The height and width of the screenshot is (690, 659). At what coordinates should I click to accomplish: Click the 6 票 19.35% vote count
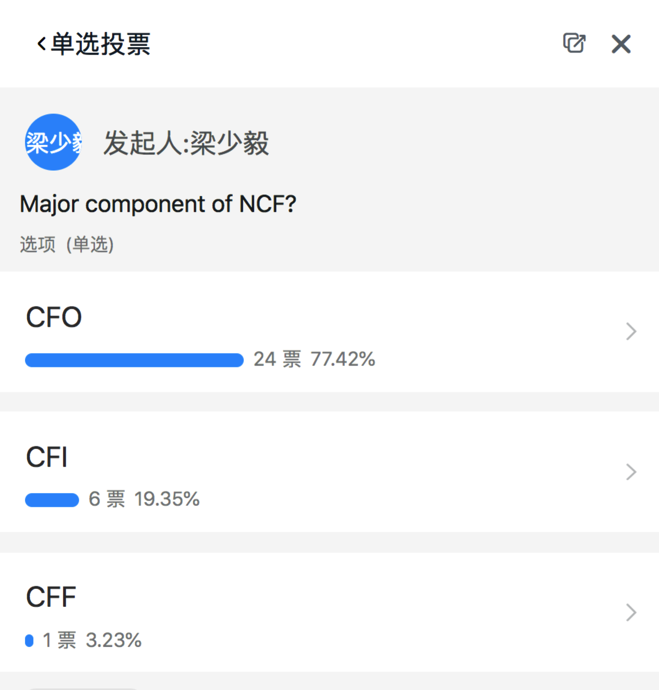pyautogui.click(x=144, y=499)
